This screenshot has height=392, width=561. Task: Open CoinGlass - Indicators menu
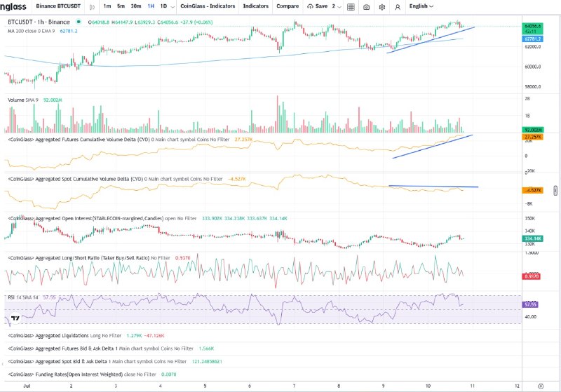click(208, 6)
